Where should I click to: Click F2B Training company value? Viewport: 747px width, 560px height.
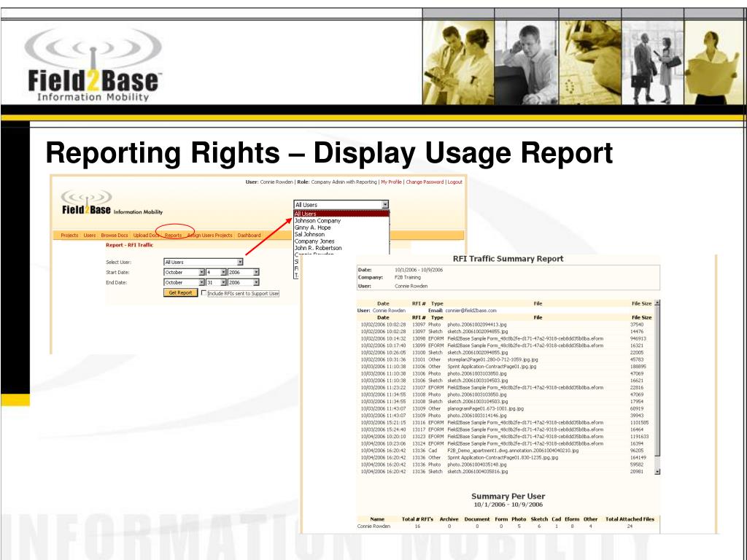pyautogui.click(x=408, y=277)
